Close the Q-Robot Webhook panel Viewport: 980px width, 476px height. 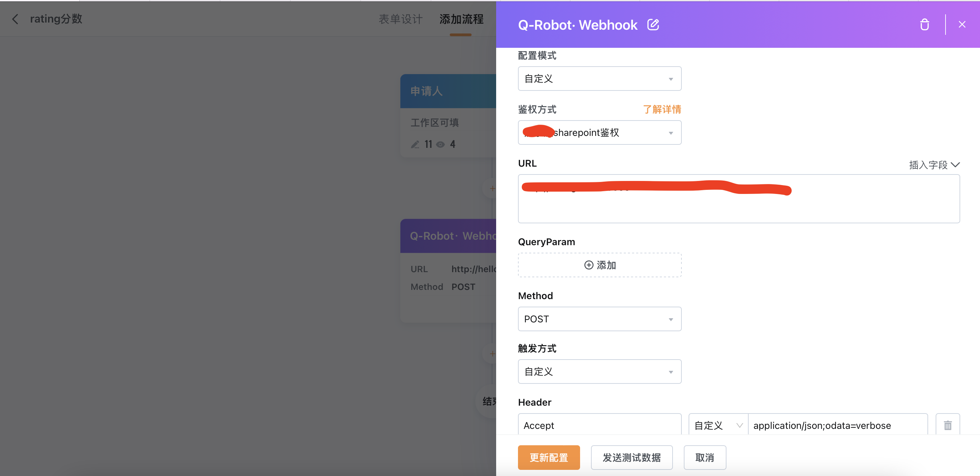coord(962,24)
